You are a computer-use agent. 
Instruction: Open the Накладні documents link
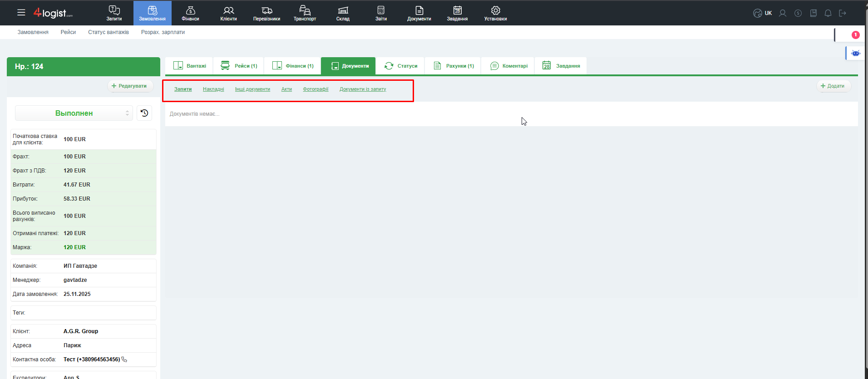tap(213, 89)
